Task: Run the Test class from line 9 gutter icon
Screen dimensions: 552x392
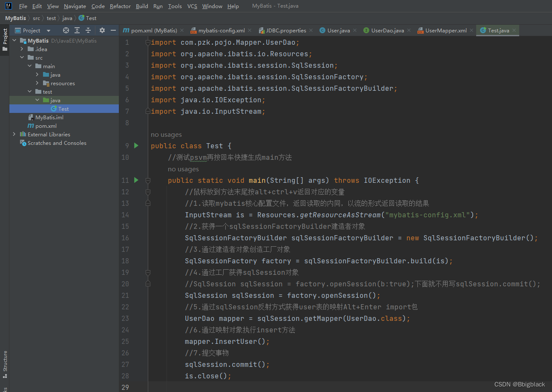Action: pyautogui.click(x=136, y=145)
